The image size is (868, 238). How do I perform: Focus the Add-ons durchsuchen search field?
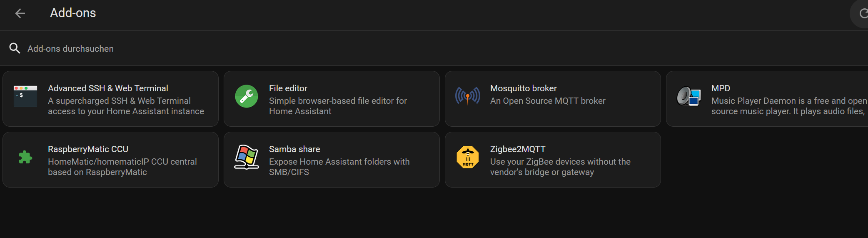pyautogui.click(x=250, y=49)
